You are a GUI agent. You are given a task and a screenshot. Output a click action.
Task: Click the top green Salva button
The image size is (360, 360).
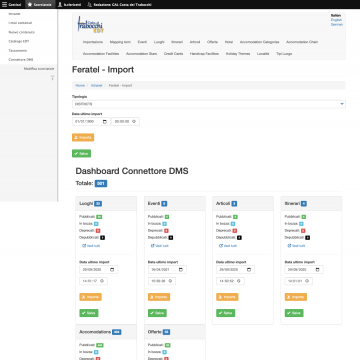pos(81,153)
